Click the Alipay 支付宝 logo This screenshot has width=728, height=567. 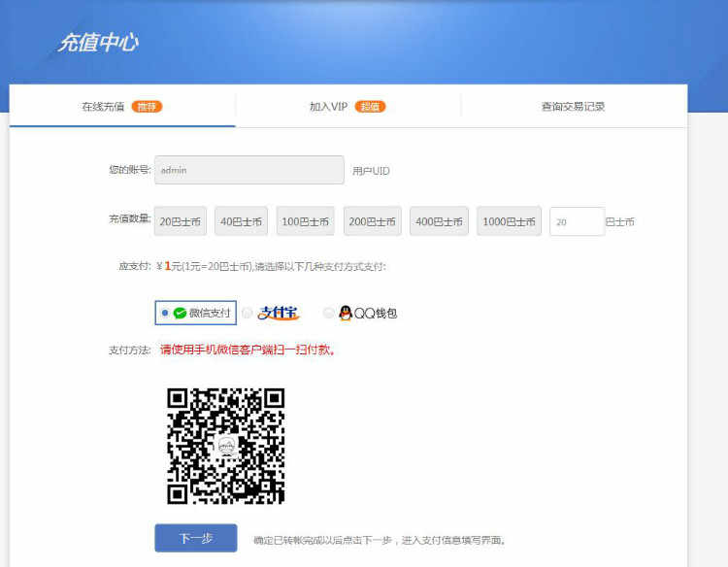pos(279,313)
